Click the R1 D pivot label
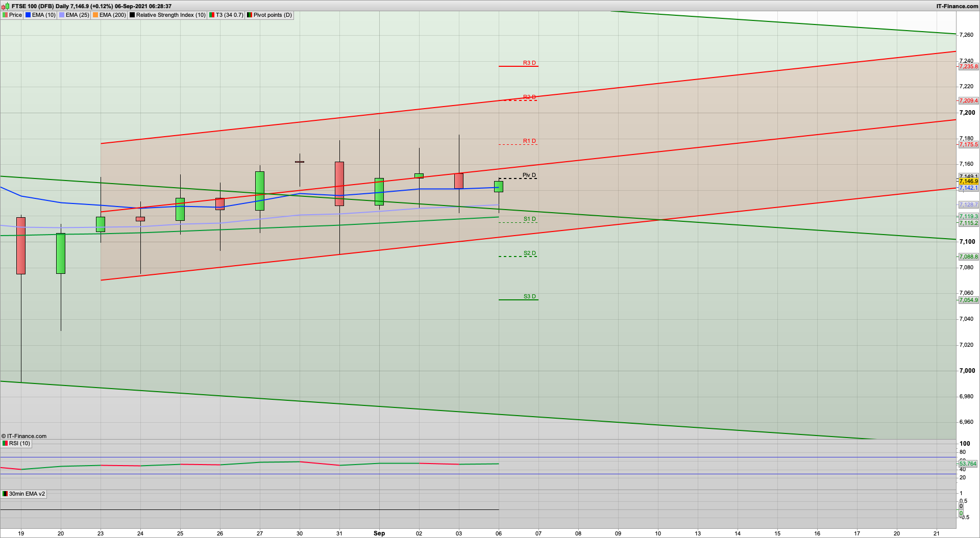Viewport: 980px width, 538px height. point(529,141)
